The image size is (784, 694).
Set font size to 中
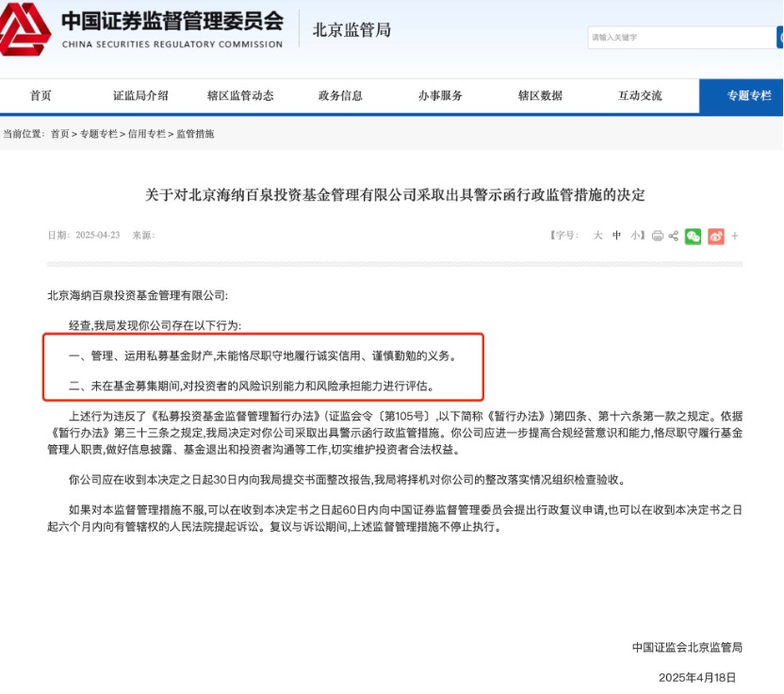(x=616, y=235)
